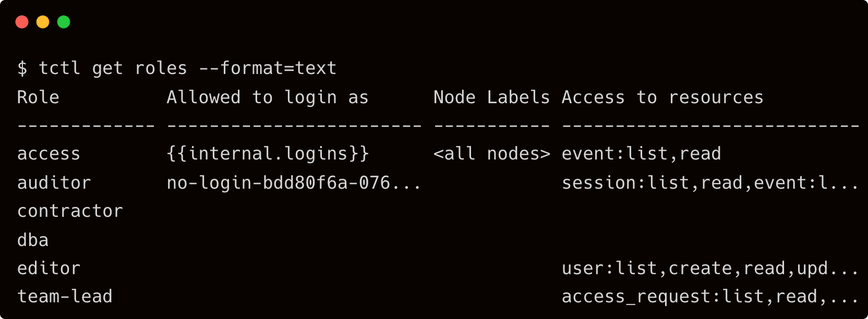This screenshot has height=319, width=868.
Task: Click the Allowed to login as header
Action: [268, 97]
